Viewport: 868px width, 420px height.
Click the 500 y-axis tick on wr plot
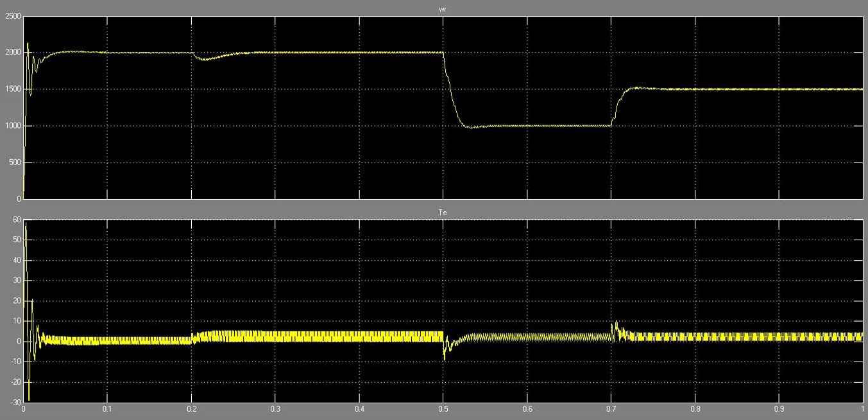(x=14, y=162)
